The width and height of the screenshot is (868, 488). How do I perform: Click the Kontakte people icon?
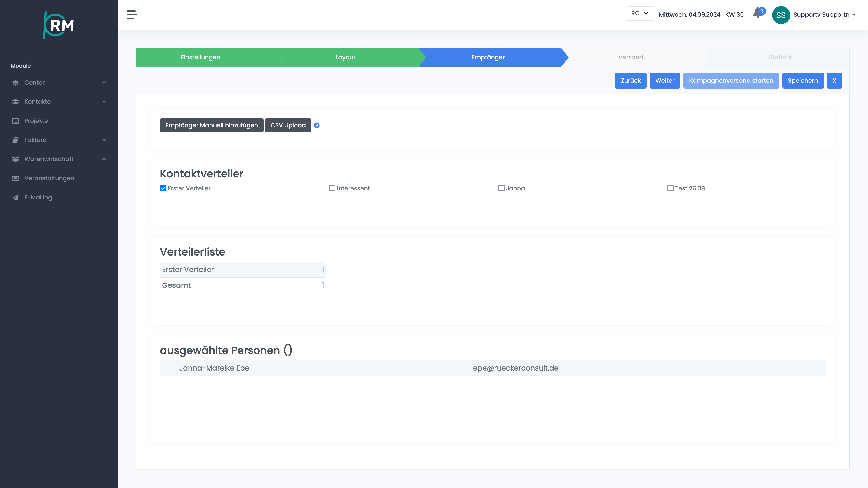pos(16,101)
